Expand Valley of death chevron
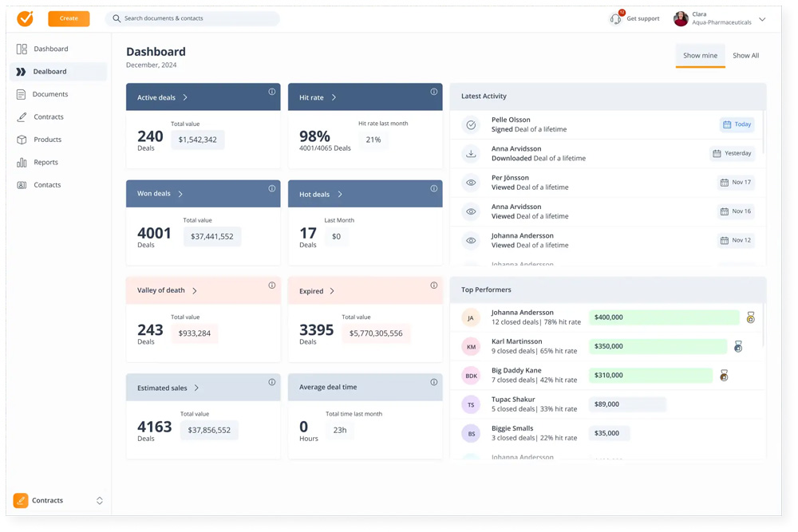The width and height of the screenshot is (798, 532). coord(195,291)
